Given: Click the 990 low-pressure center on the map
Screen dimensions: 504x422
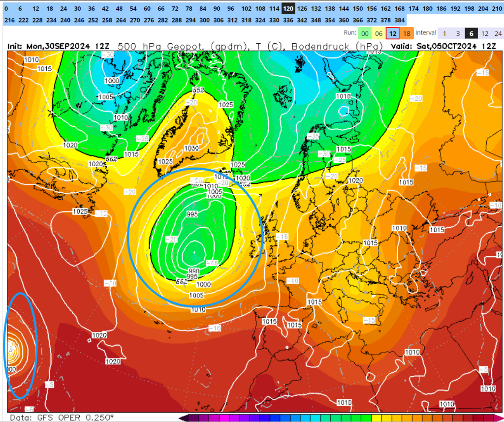Looking at the screenshot, I should 194,271.
